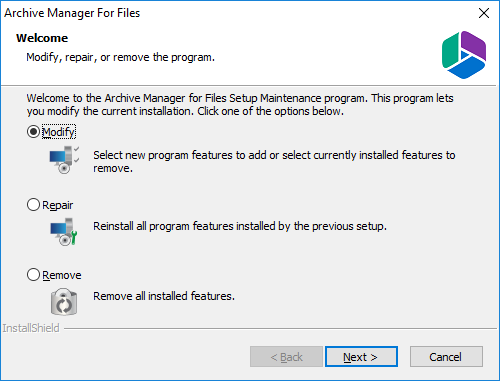Select the Repair radio button
This screenshot has height=381, width=500.
click(x=33, y=205)
